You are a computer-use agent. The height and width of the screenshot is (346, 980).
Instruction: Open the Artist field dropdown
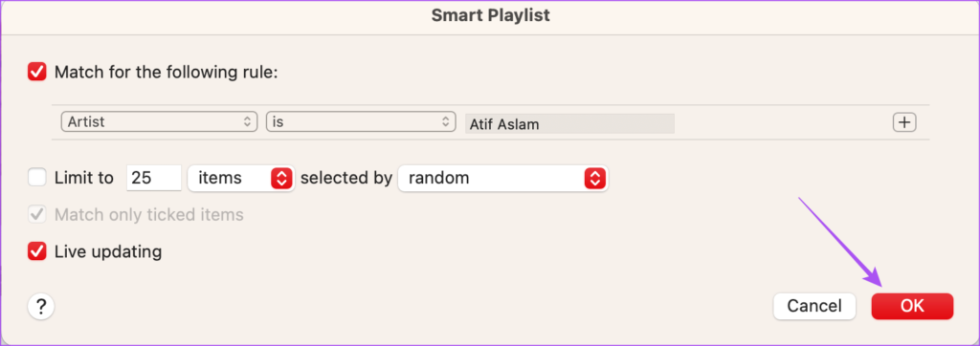[x=160, y=121]
